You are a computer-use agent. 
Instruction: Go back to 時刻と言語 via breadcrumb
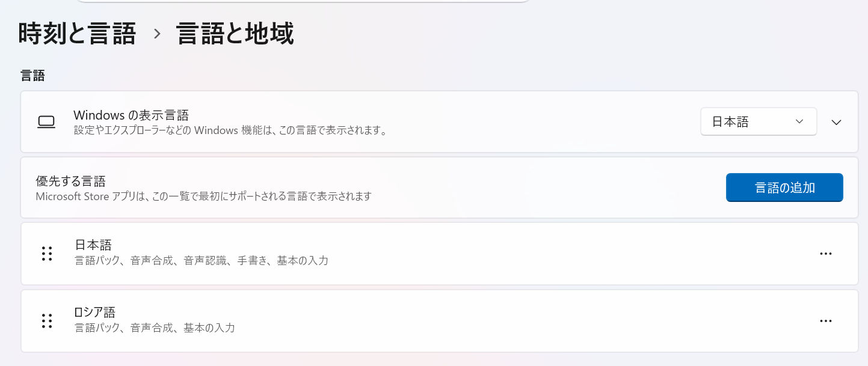click(77, 34)
